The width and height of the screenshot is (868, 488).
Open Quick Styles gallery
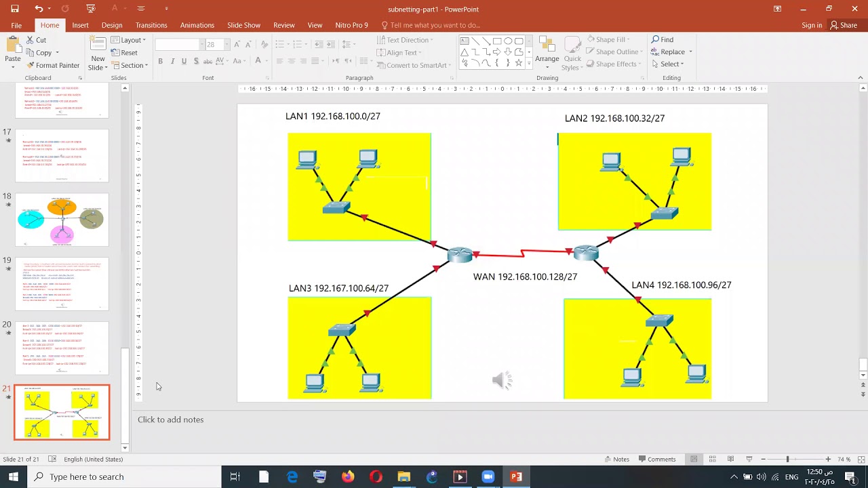pyautogui.click(x=572, y=54)
